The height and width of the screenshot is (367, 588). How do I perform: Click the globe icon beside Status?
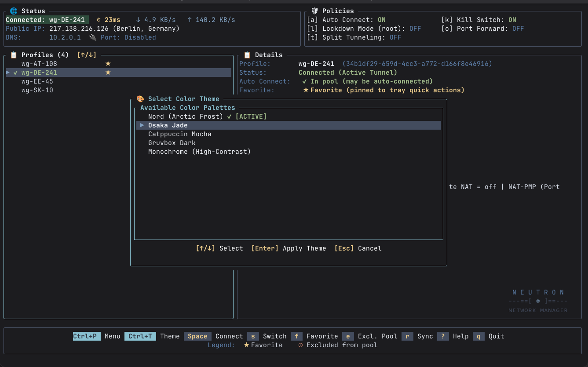coord(14,11)
